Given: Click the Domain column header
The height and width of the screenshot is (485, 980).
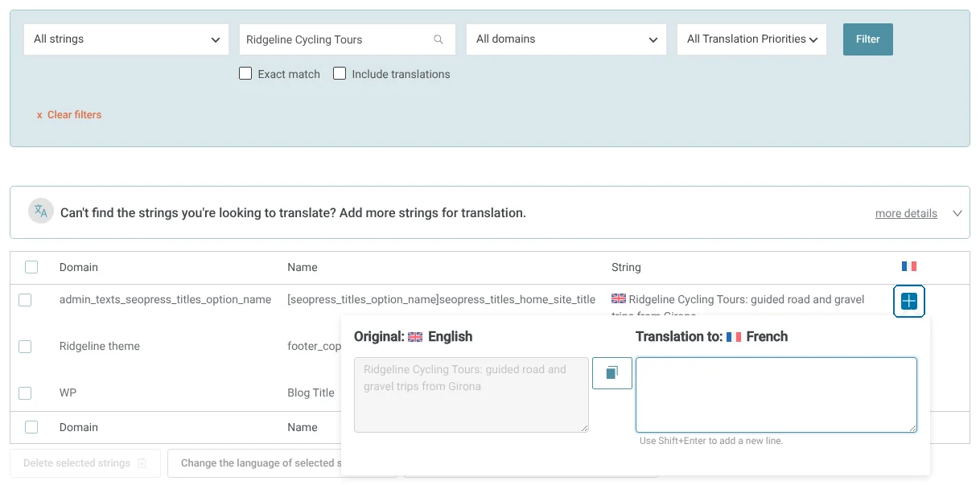Looking at the screenshot, I should tap(79, 267).
